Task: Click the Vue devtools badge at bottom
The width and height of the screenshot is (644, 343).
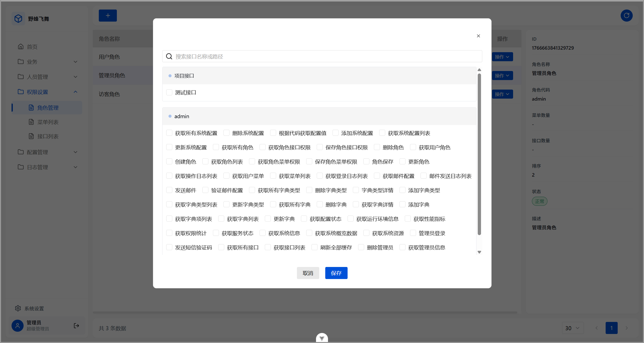Action: click(x=322, y=338)
